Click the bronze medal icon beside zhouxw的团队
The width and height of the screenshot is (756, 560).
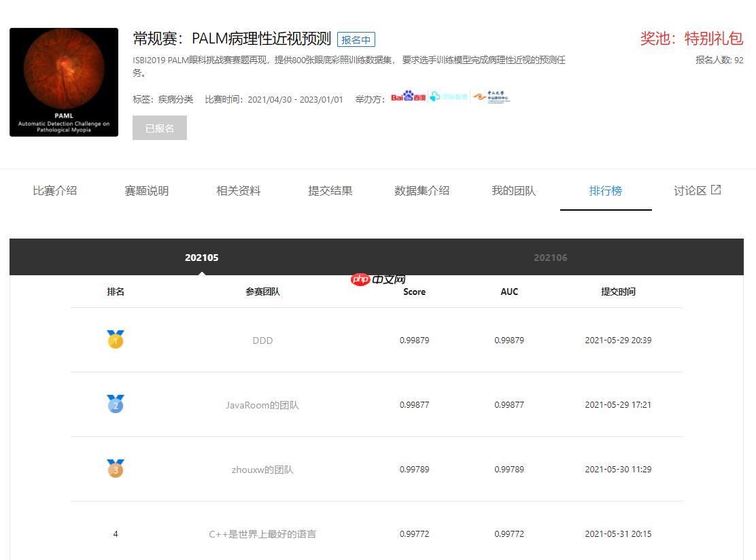click(x=116, y=469)
